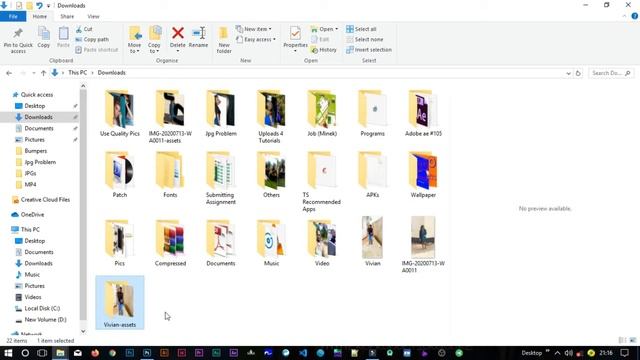The image size is (640, 360).
Task: Create a New folder
Action: tap(224, 40)
